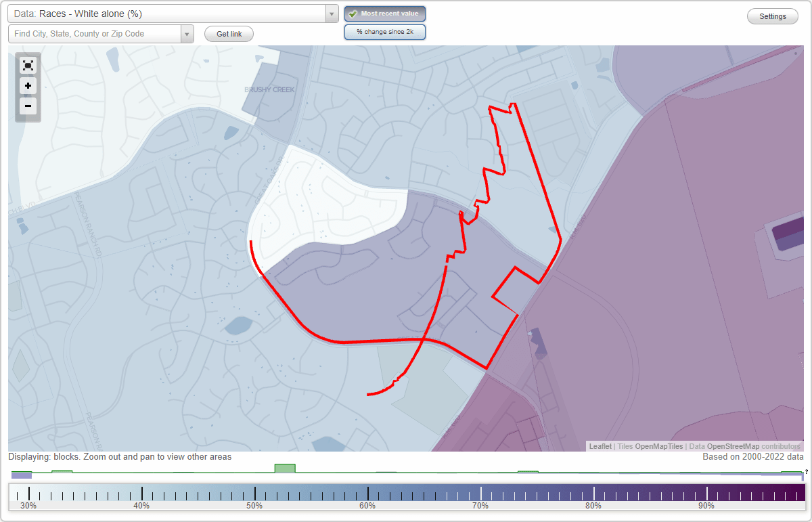812x522 pixels.
Task: Switch to % change since 2k
Action: (x=385, y=32)
